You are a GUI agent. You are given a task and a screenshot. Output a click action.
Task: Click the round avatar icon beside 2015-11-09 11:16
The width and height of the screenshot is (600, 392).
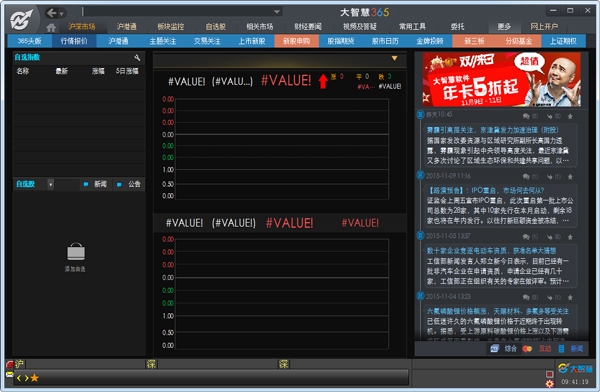420,175
